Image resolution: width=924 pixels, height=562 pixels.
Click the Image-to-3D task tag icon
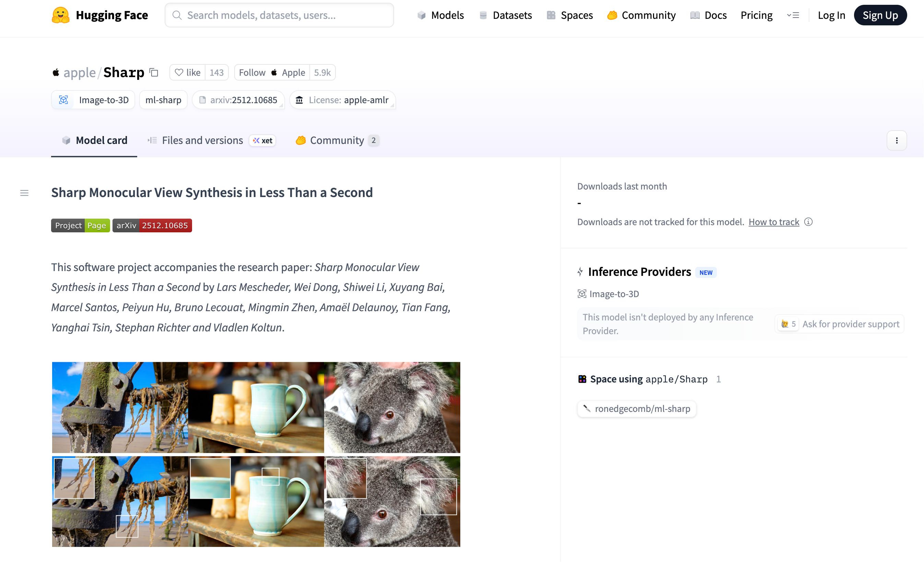point(63,100)
